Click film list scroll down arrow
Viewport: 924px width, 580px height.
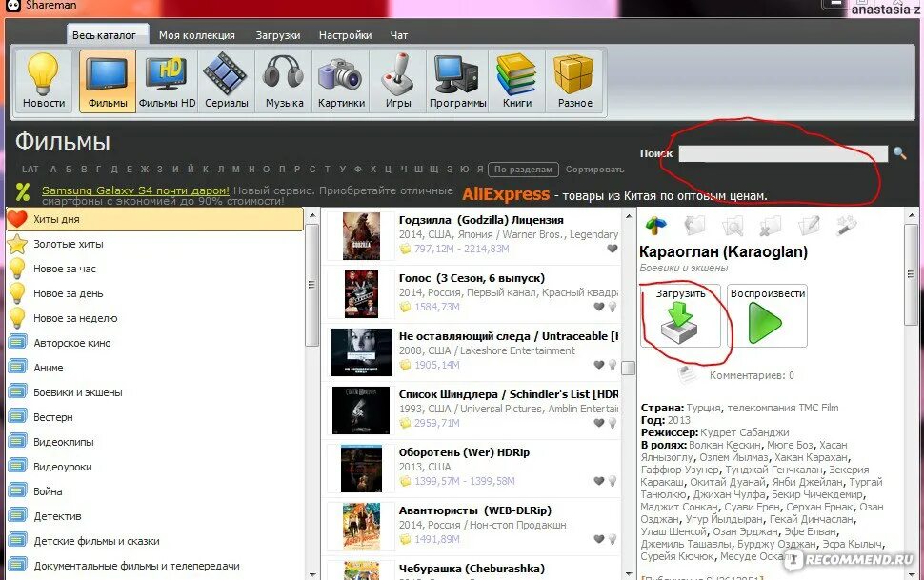click(x=628, y=573)
